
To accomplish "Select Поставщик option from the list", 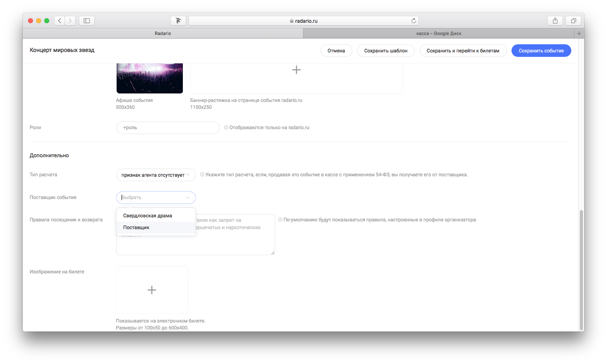I will pos(156,227).
